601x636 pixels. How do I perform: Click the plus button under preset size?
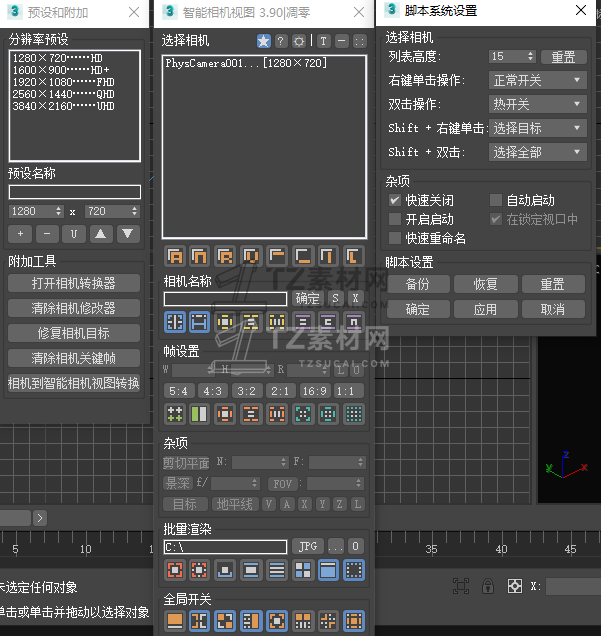click(x=21, y=234)
